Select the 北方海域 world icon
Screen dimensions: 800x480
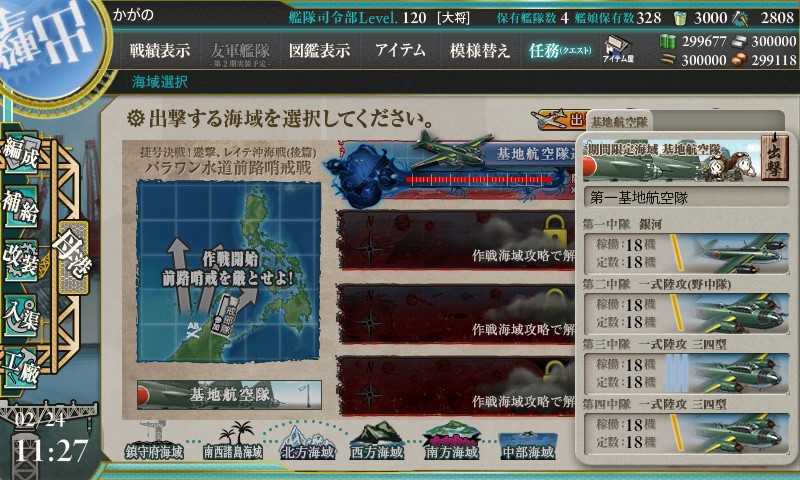pyautogui.click(x=308, y=442)
